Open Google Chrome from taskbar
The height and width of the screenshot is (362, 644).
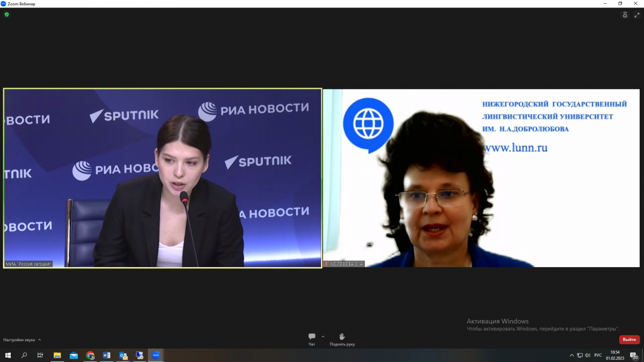(90, 355)
